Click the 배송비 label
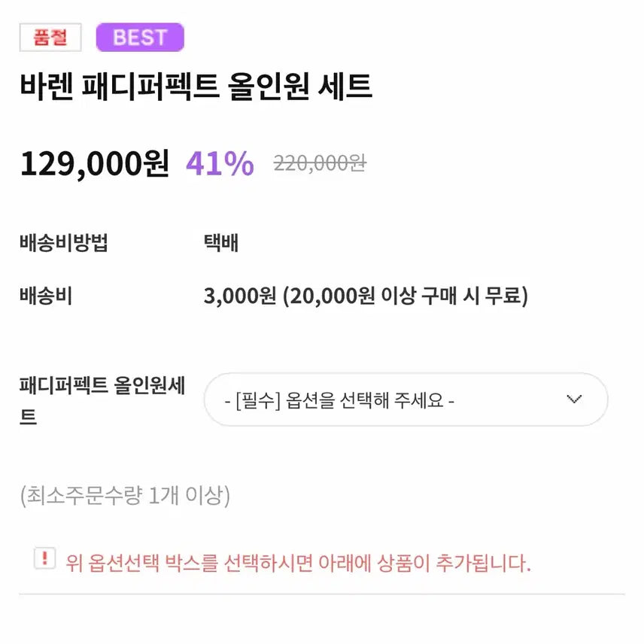The image size is (644, 644). pos(46,296)
